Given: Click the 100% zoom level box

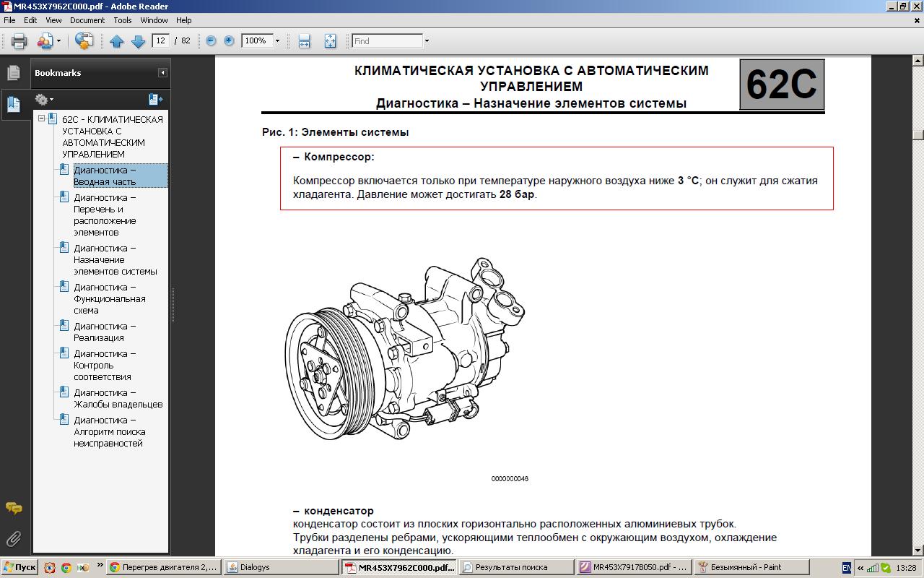Looking at the screenshot, I should point(256,40).
